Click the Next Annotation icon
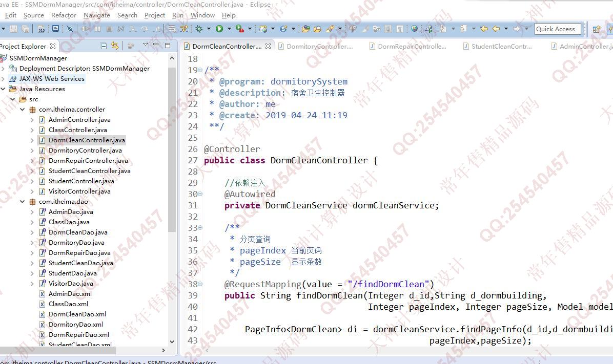This screenshot has height=364, width=613. (x=443, y=29)
